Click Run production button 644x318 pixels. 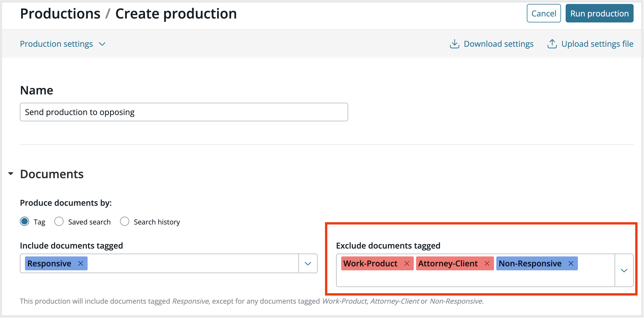[x=599, y=13]
